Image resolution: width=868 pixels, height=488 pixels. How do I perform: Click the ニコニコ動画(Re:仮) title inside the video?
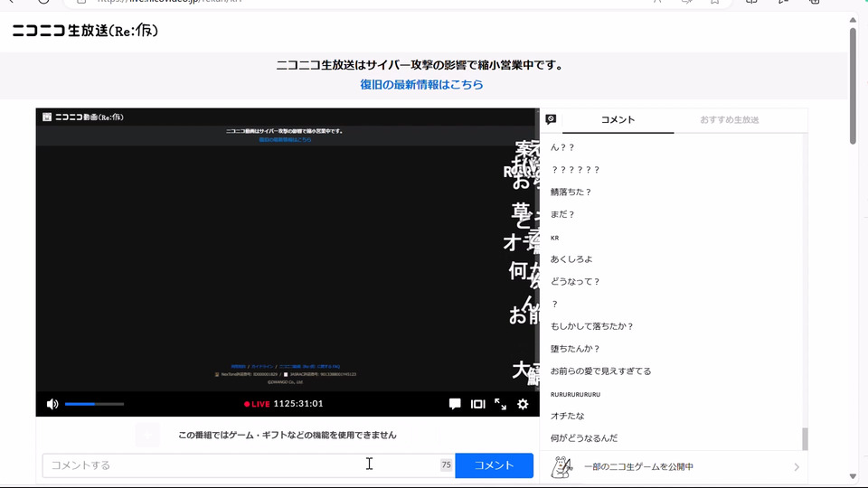pyautogui.click(x=90, y=117)
